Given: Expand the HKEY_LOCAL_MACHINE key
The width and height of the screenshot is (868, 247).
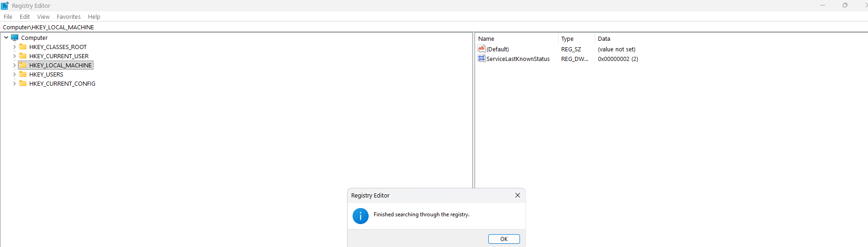Looking at the screenshot, I should click(14, 65).
